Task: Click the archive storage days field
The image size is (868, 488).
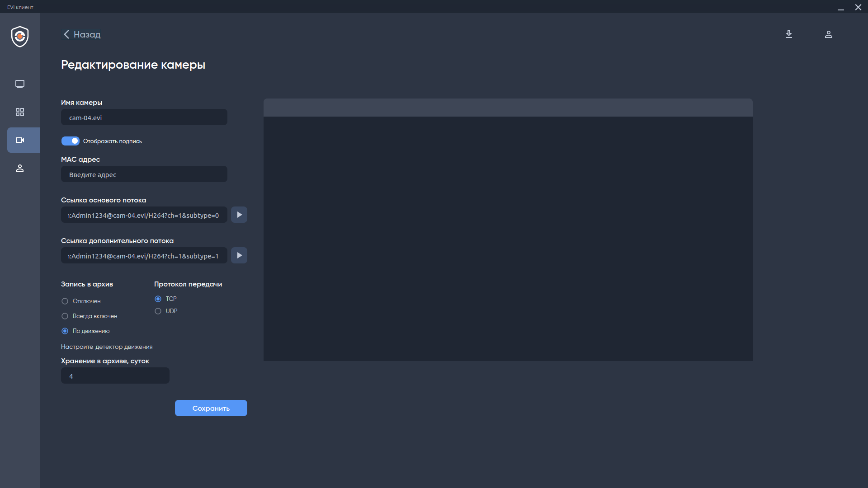Action: click(x=115, y=376)
